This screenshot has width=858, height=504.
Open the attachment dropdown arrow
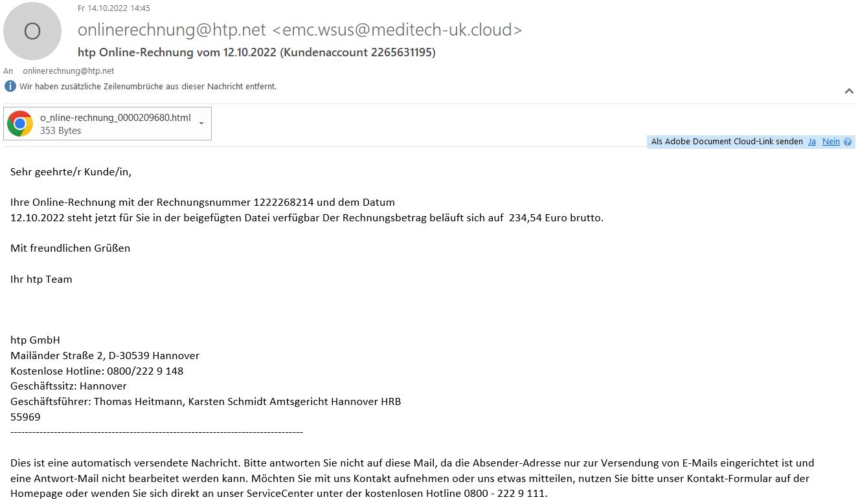[201, 123]
